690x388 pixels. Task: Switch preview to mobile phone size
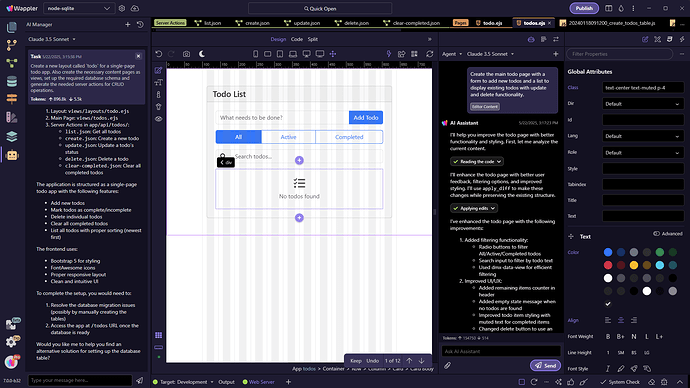(255, 54)
